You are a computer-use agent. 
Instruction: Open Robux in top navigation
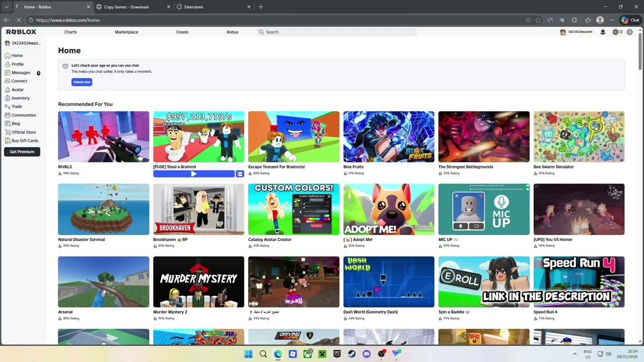232,32
